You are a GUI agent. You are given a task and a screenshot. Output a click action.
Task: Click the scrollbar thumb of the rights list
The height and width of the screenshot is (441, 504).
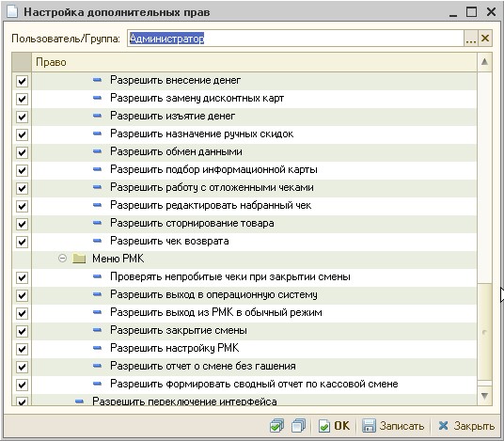[x=484, y=332]
